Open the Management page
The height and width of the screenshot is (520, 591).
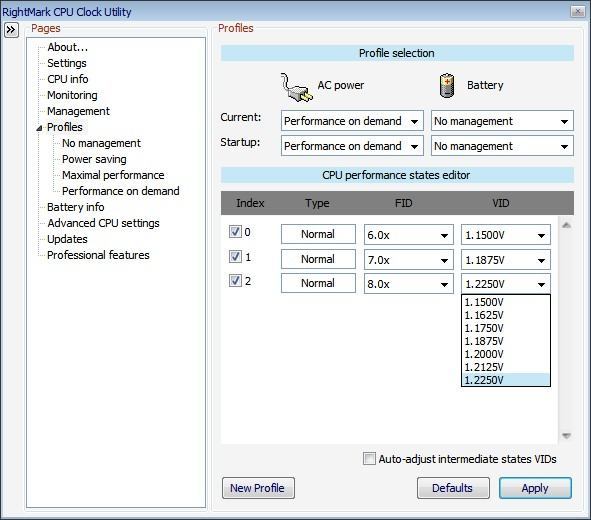[x=78, y=111]
